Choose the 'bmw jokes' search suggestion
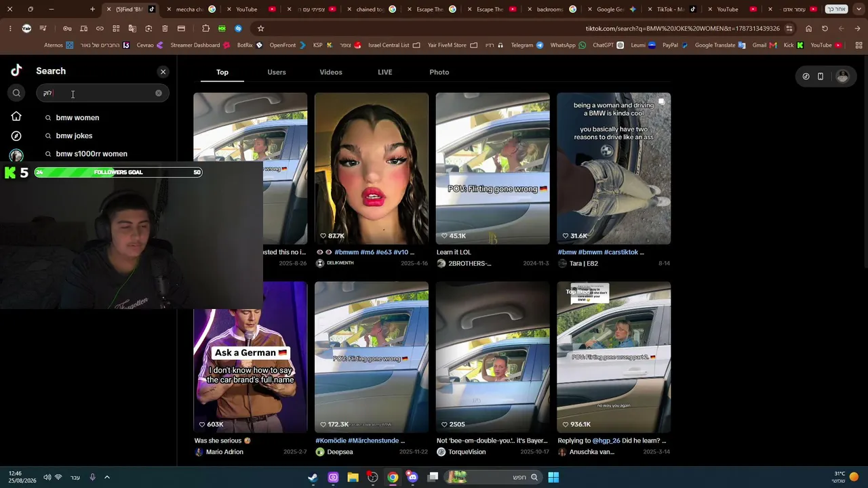 point(74,136)
